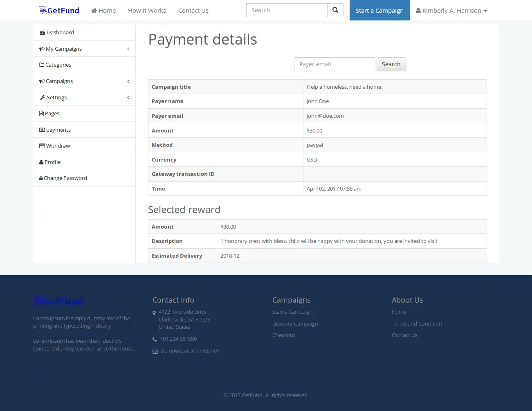Focus the Payer email input field
The height and width of the screenshot is (411, 532).
(334, 64)
